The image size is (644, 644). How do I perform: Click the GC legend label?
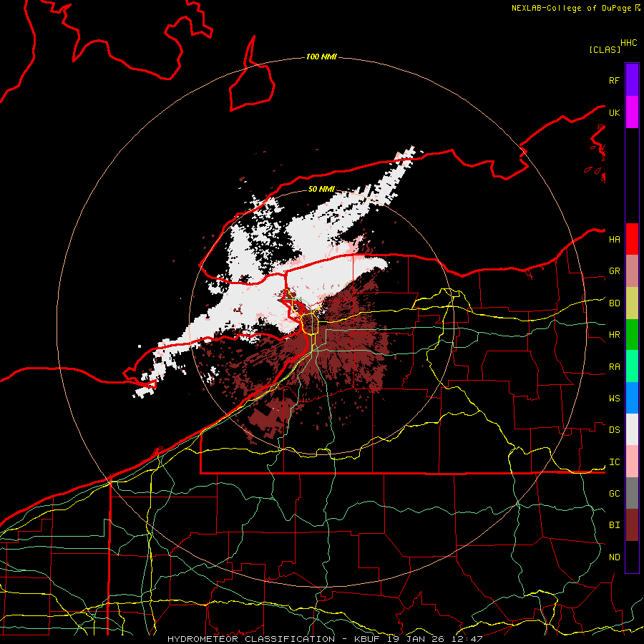[615, 494]
